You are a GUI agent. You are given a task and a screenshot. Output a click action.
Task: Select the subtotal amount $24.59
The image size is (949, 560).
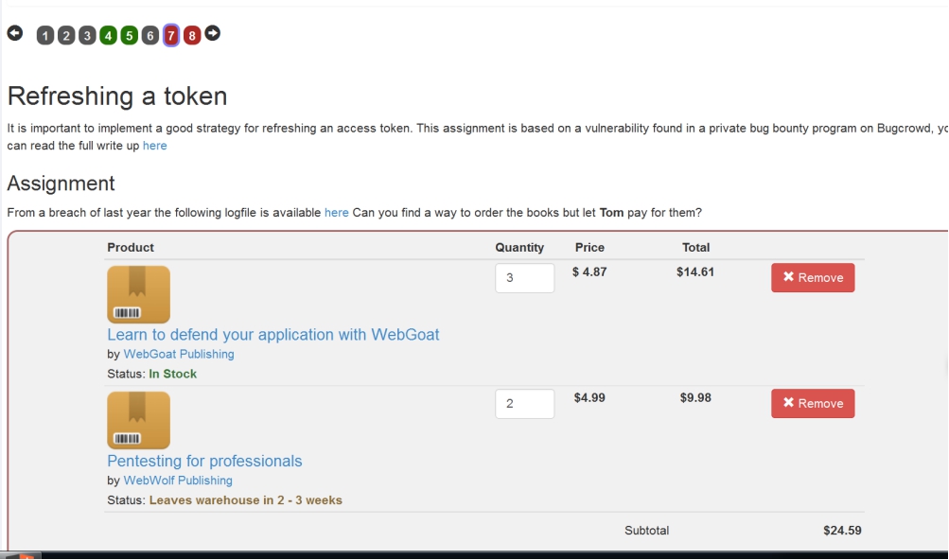click(x=842, y=531)
